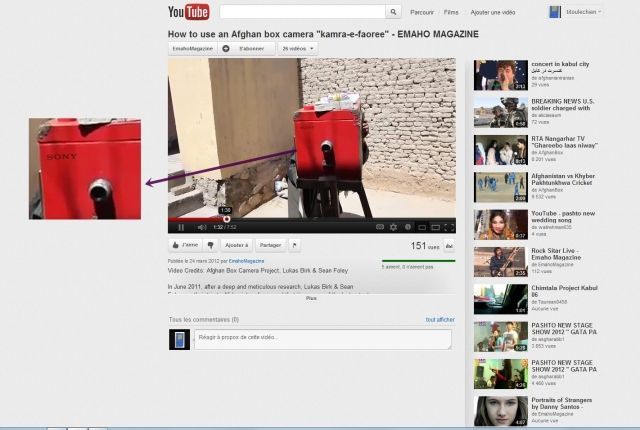Click the '151 vues' view count
Screen dimensions: 640x430
pyautogui.click(x=425, y=246)
